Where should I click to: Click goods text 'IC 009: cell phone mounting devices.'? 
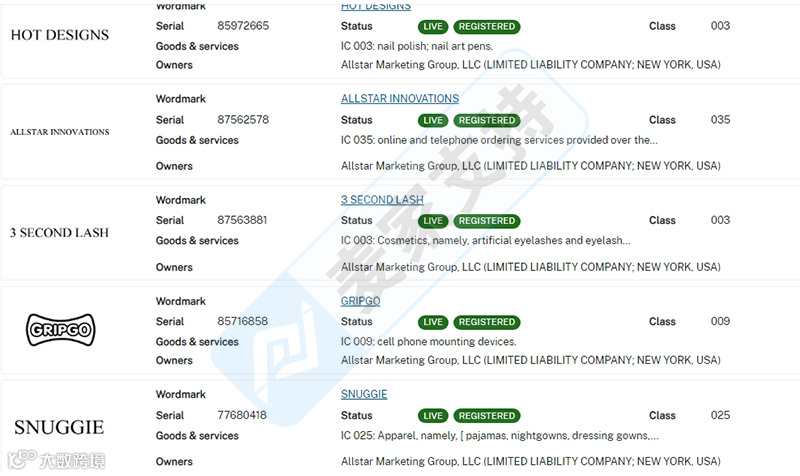[429, 341]
